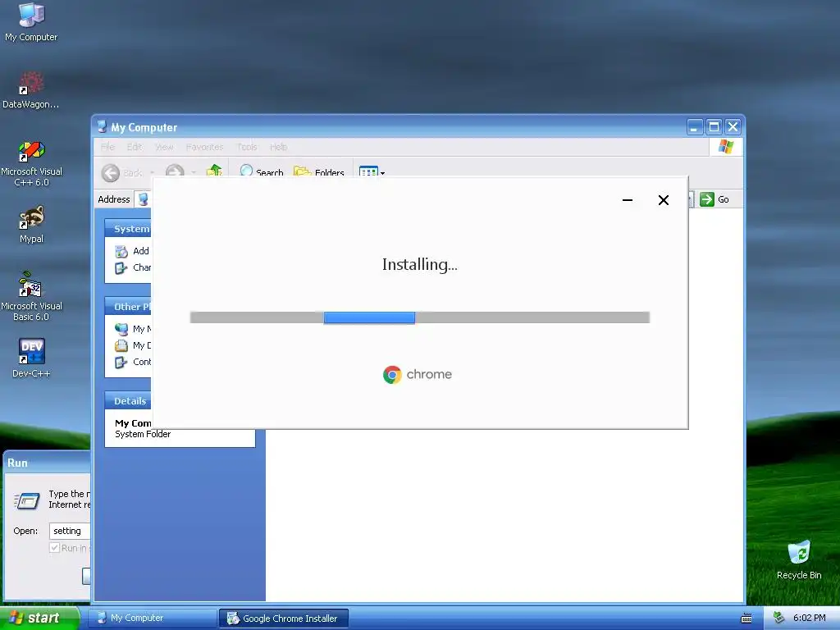Viewport: 840px width, 630px height.
Task: Click the Run dialog icon
Action: click(x=27, y=500)
